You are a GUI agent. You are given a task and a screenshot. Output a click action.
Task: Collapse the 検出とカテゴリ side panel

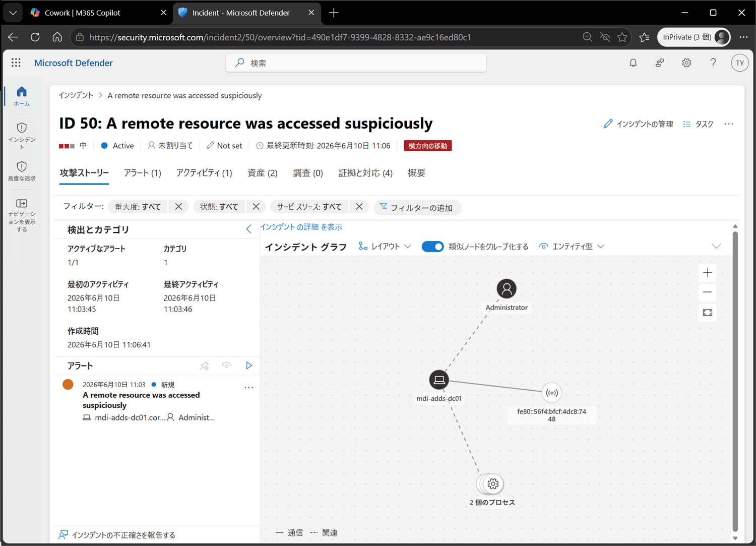point(249,229)
